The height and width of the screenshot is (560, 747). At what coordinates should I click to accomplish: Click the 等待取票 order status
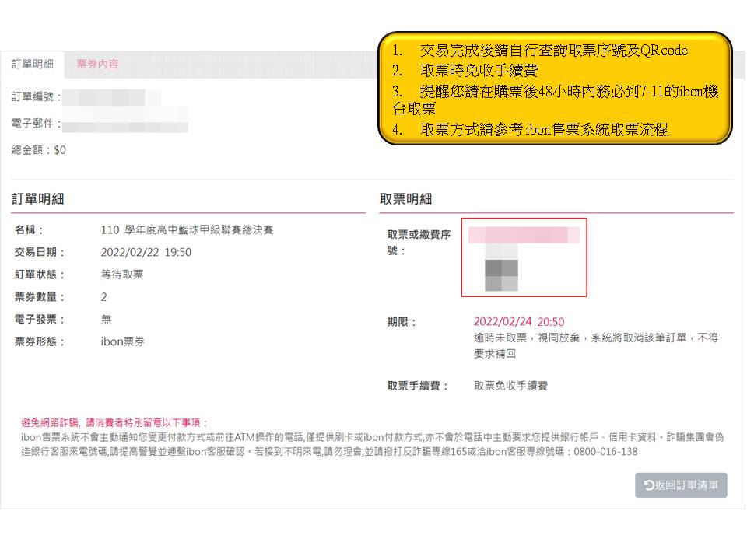122,275
